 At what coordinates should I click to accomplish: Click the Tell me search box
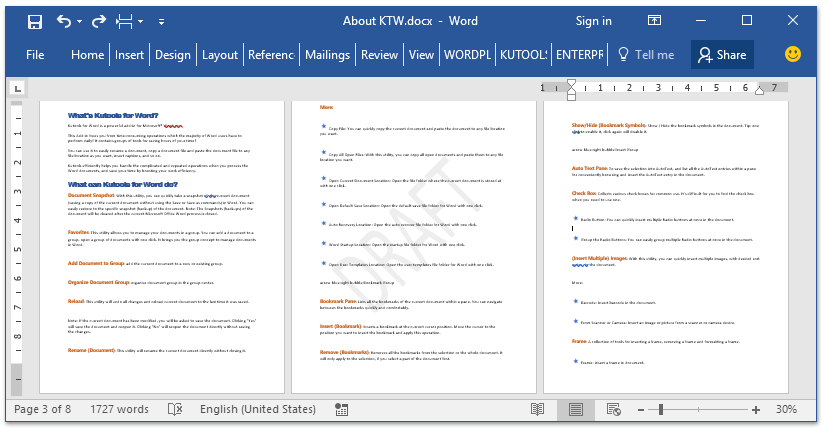646,55
